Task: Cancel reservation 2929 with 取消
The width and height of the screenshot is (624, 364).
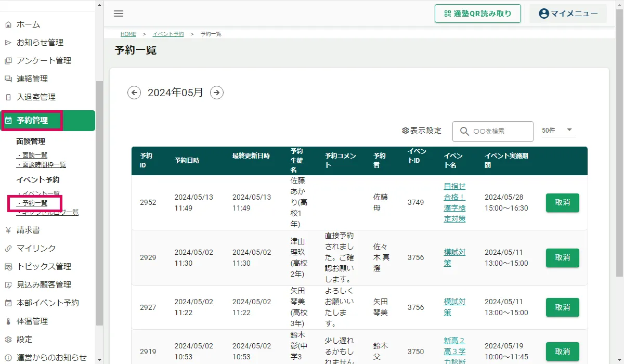Action: [x=563, y=257]
